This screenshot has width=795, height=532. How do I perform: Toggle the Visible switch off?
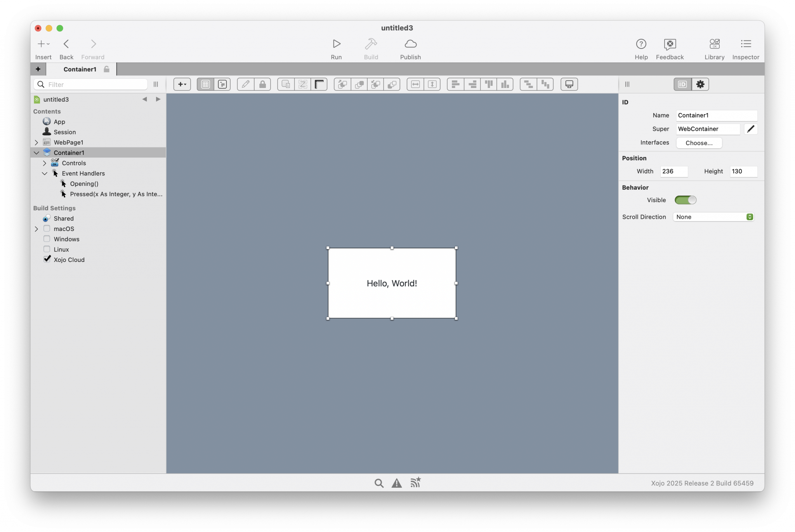(x=686, y=200)
